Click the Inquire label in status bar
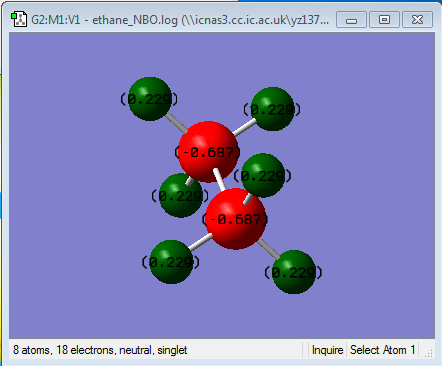Viewport: 442px width, 366px height. (327, 350)
